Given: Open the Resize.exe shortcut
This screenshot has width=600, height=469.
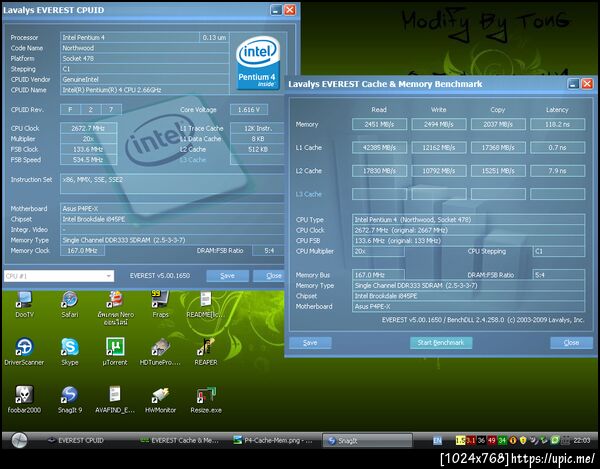Looking at the screenshot, I should click(206, 400).
